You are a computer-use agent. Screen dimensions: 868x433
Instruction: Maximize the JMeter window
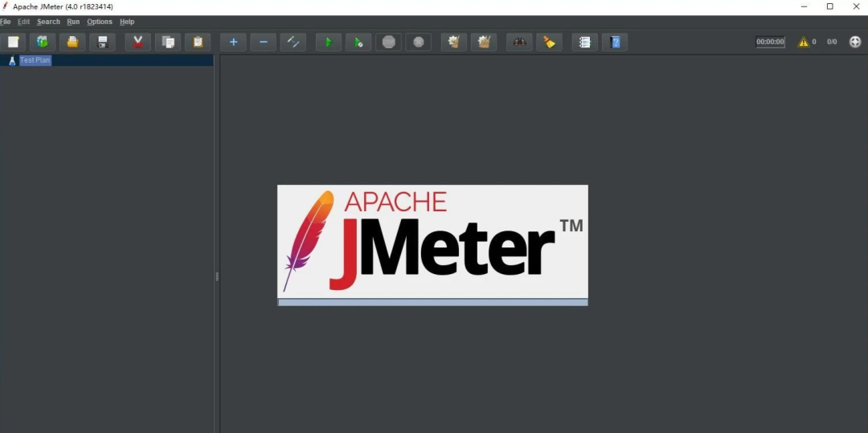pos(829,6)
